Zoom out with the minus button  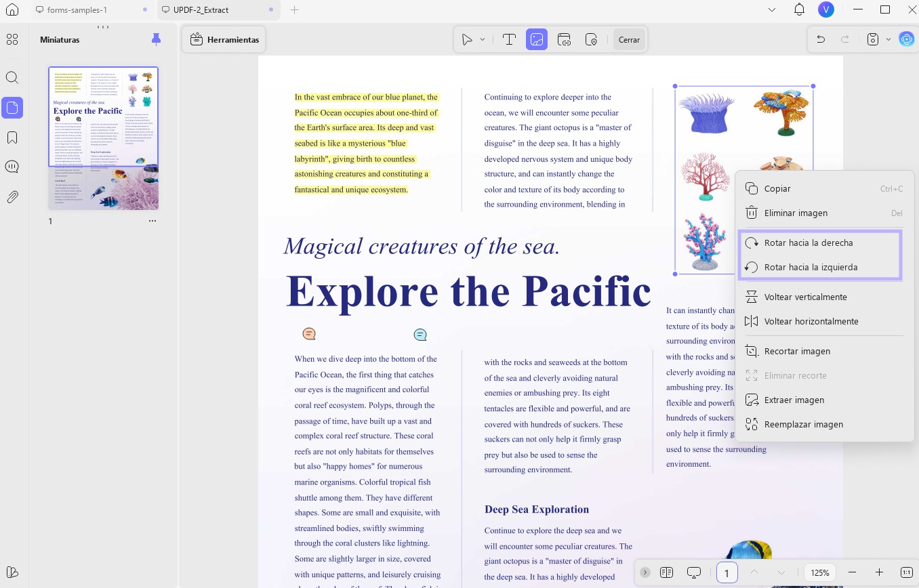click(x=853, y=572)
